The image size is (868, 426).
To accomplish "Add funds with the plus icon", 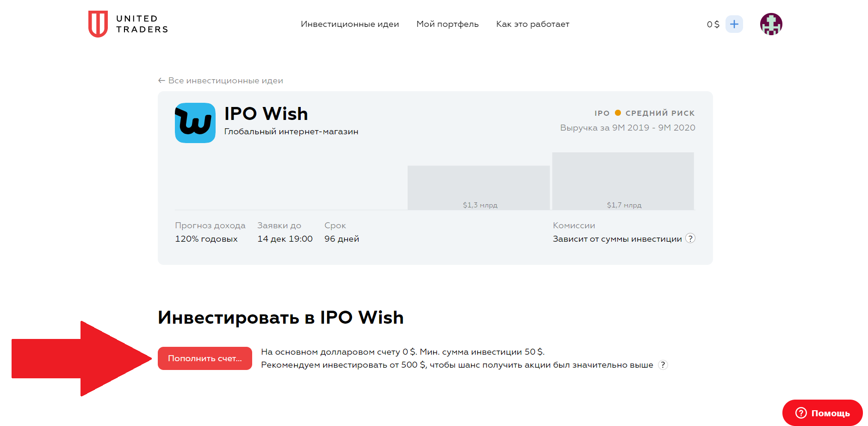I will pyautogui.click(x=734, y=24).
